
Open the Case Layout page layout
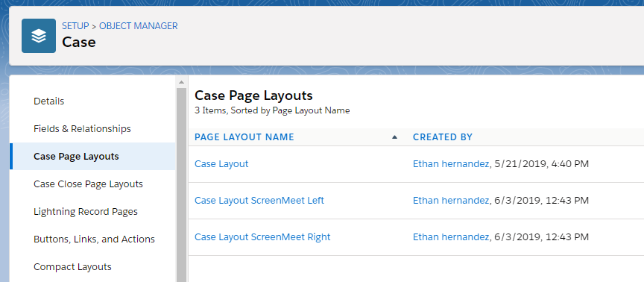pos(221,163)
